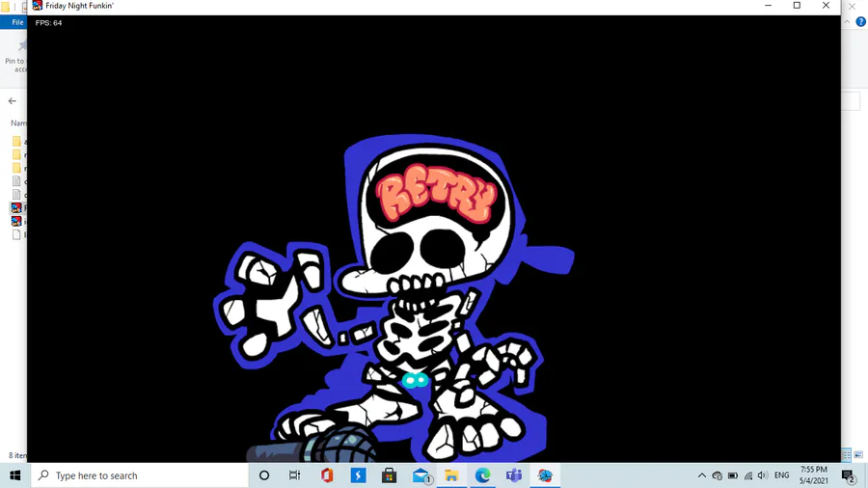Expand hidden system tray icons chevron
The width and height of the screenshot is (868, 488).
[x=701, y=475]
